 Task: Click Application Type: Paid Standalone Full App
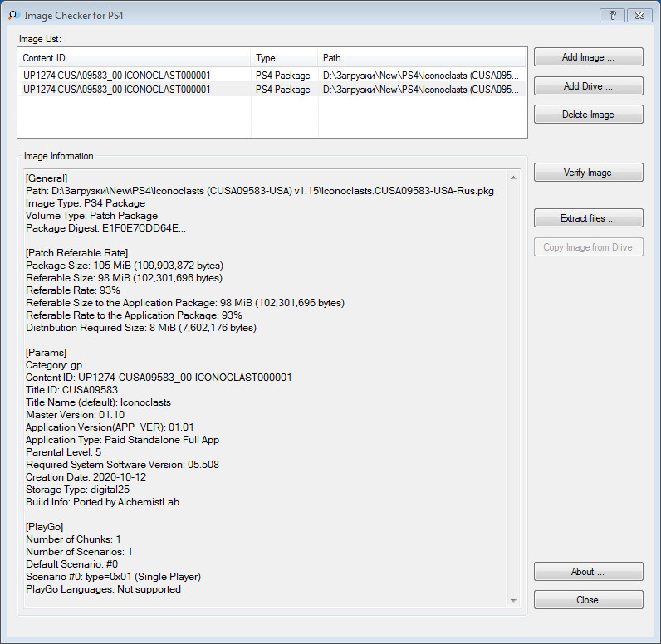click(122, 440)
